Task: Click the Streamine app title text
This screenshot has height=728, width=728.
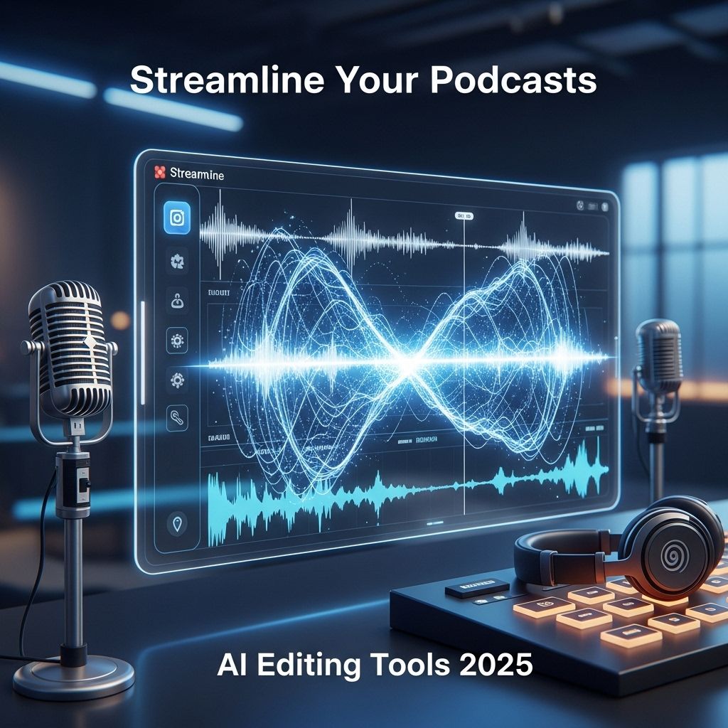Action: 197,173
